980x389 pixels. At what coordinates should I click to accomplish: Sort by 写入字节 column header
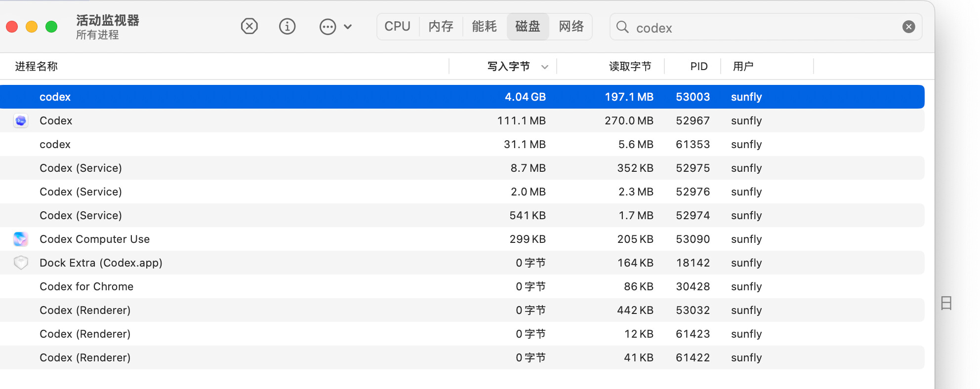coord(509,66)
